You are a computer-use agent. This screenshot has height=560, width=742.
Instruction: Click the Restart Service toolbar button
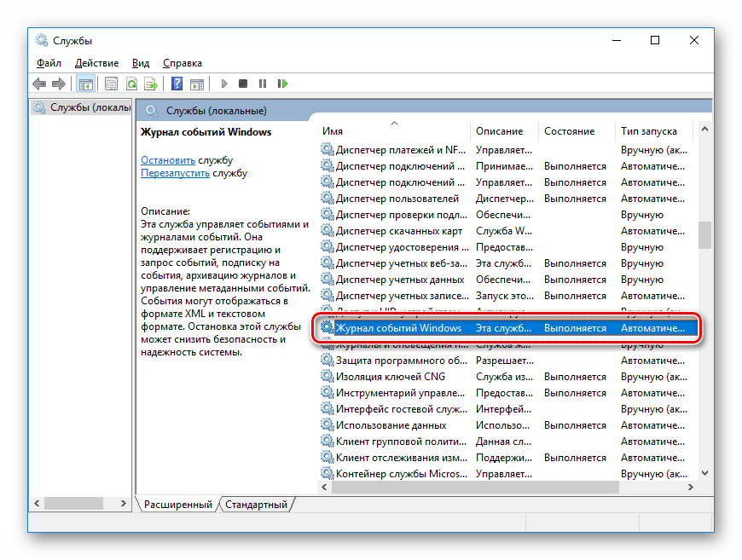click(x=282, y=84)
